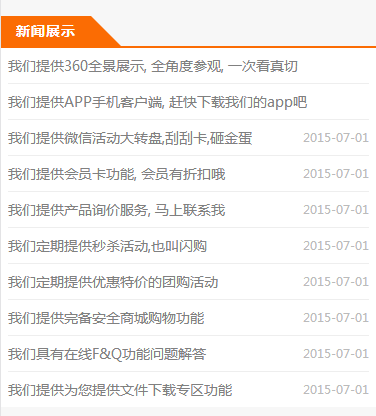376x416 pixels.
Task: Open the 秒杀活动 闪购 news item
Action: (x=107, y=246)
